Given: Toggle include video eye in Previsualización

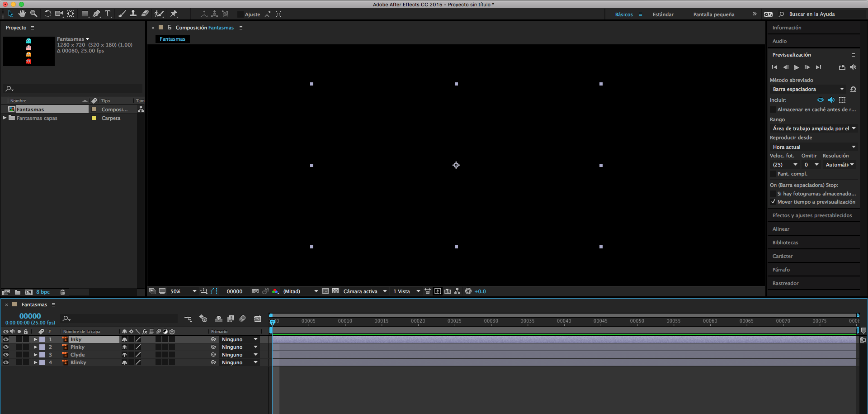Looking at the screenshot, I should (821, 100).
